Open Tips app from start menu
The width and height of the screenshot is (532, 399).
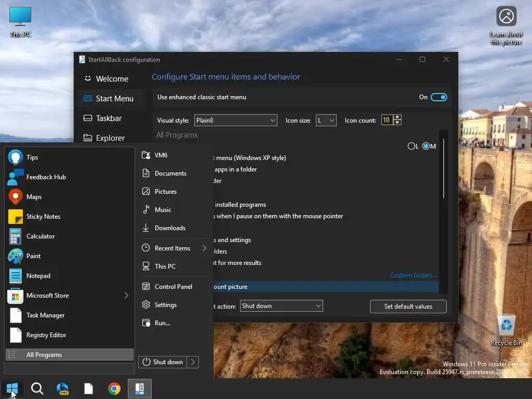[x=70, y=157]
